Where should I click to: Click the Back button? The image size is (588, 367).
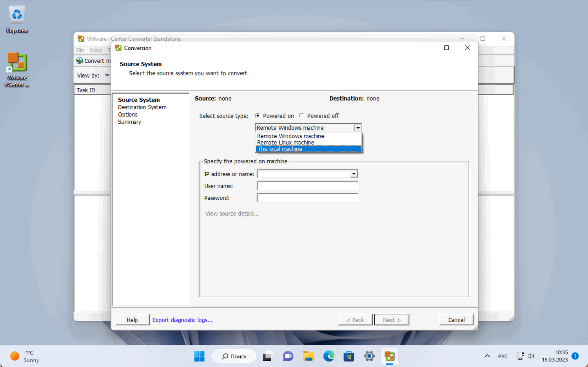pyautogui.click(x=355, y=320)
